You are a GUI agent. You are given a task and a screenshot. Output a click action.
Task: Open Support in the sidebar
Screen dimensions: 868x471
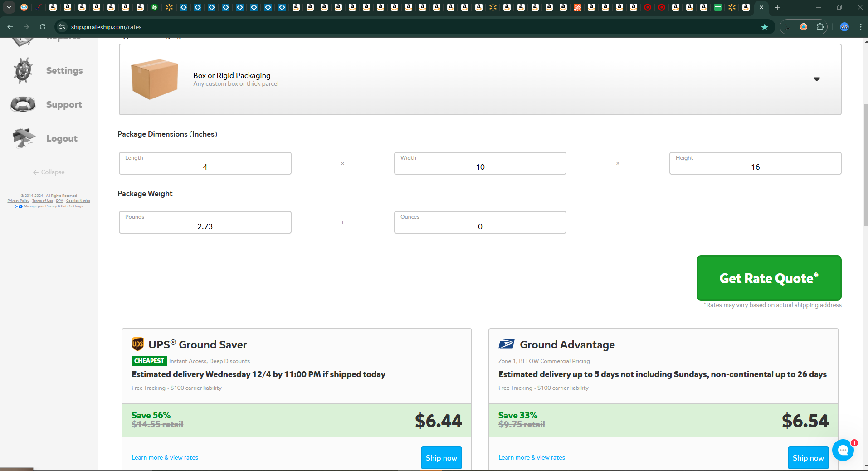(64, 104)
